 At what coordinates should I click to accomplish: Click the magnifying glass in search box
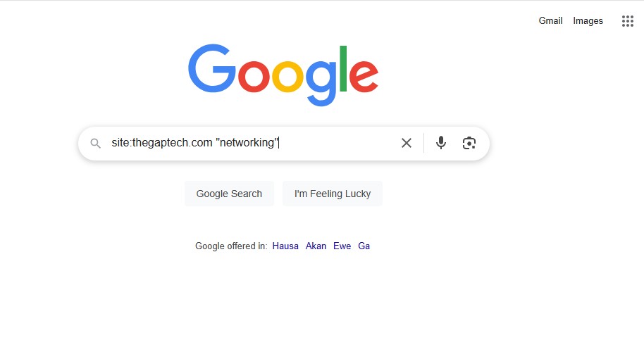click(x=95, y=143)
